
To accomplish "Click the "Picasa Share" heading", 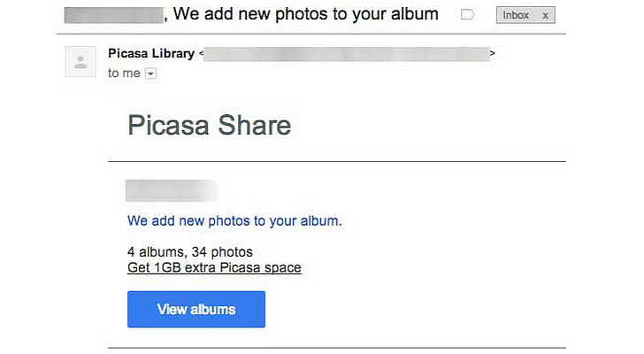I will [209, 125].
